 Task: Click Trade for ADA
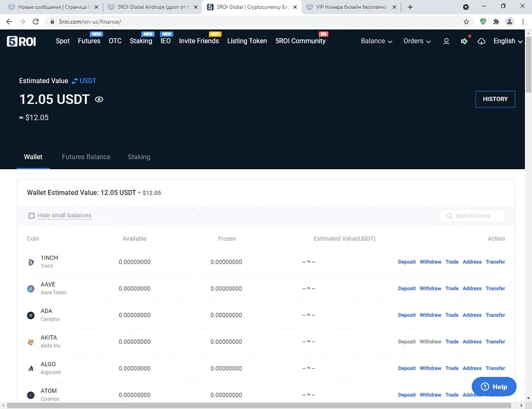point(452,315)
